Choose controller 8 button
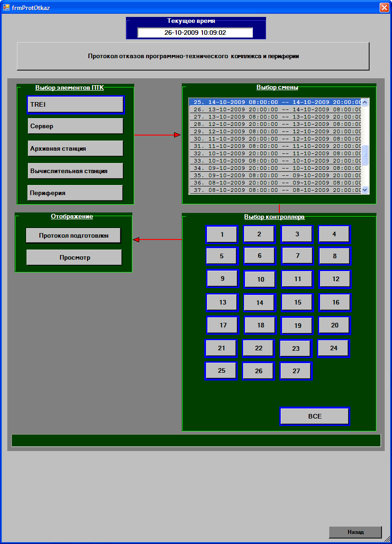This screenshot has width=392, height=544. tap(335, 256)
